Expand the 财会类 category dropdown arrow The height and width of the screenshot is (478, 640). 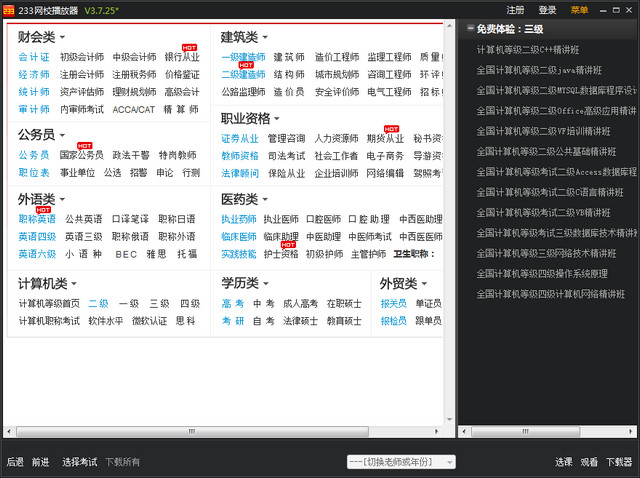point(61,38)
